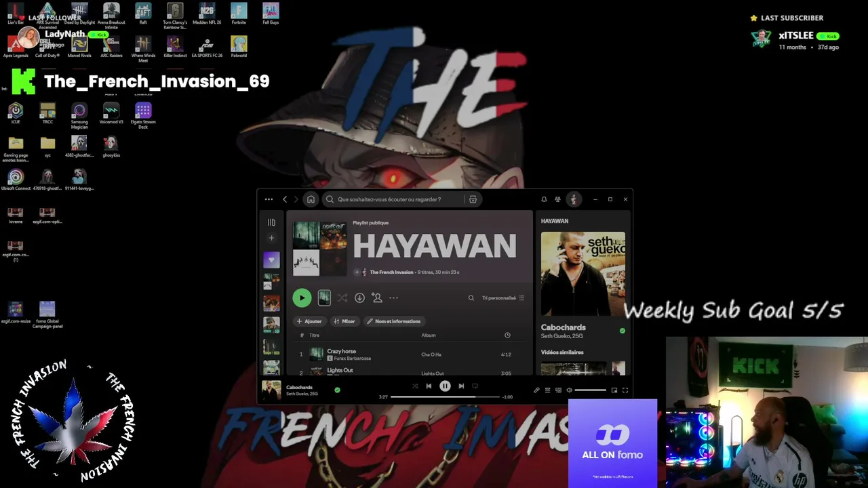Open Connect to a device icon

click(x=558, y=390)
